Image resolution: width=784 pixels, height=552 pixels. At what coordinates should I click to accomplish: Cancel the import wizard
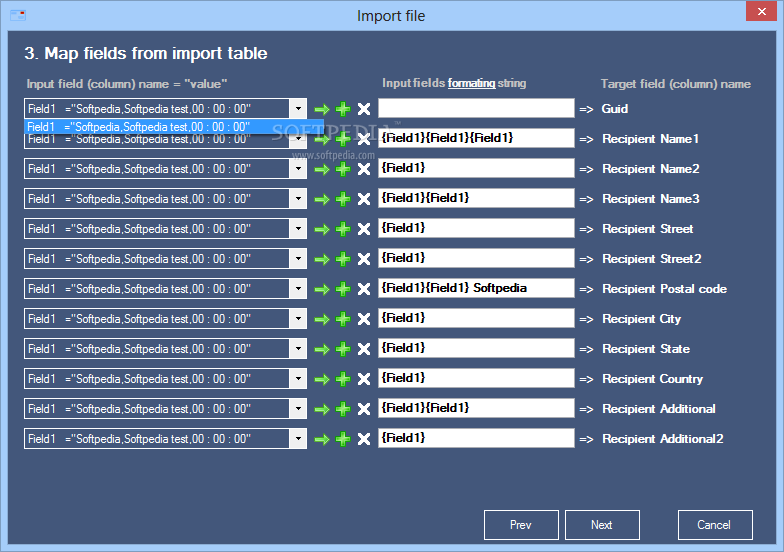(x=715, y=525)
